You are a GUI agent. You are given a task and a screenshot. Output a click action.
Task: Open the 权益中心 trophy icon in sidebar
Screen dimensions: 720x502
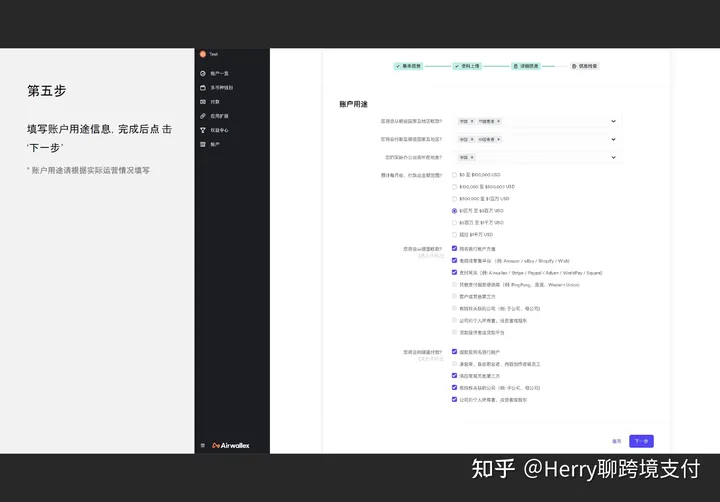pos(203,130)
